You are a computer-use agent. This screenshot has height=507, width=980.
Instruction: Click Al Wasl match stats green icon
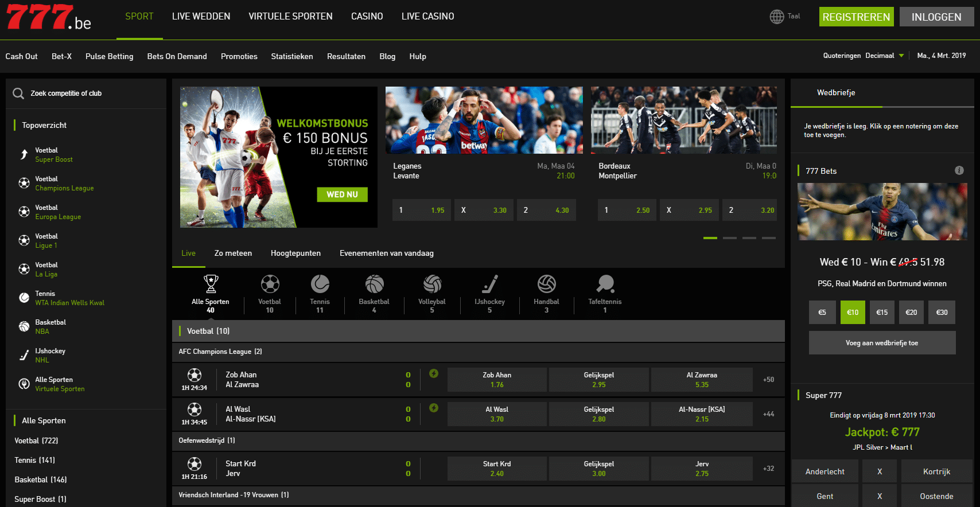[x=434, y=408]
